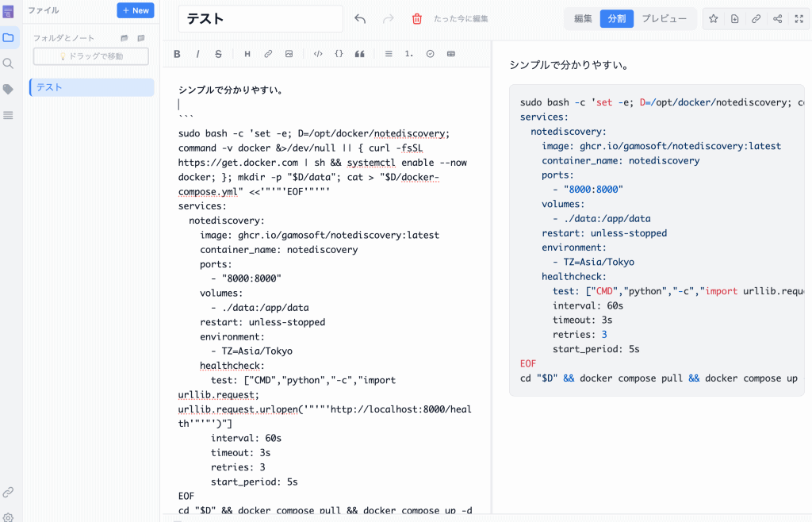Open the search panel in the left sidebar
Screen dimensions: 812x522
pos(8,63)
